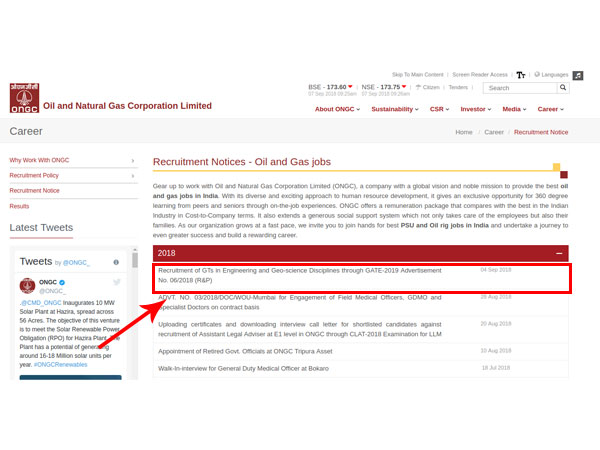The width and height of the screenshot is (600, 450).
Task: Click the Tweets info icon
Action: pyautogui.click(x=116, y=262)
